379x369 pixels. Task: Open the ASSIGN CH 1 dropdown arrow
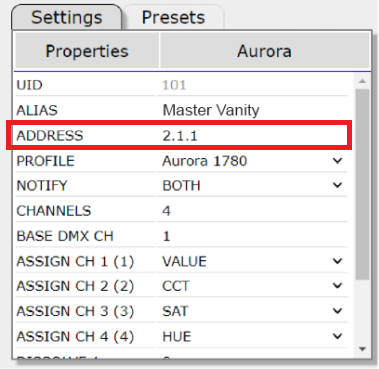(337, 261)
